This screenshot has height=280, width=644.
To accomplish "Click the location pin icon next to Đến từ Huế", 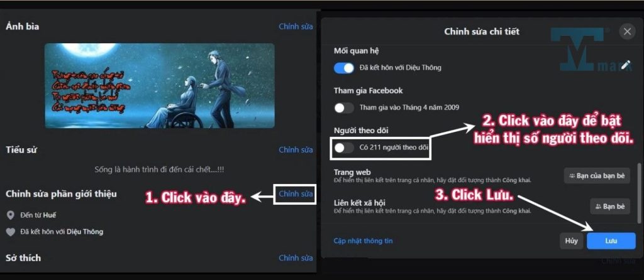I will pyautogui.click(x=11, y=215).
